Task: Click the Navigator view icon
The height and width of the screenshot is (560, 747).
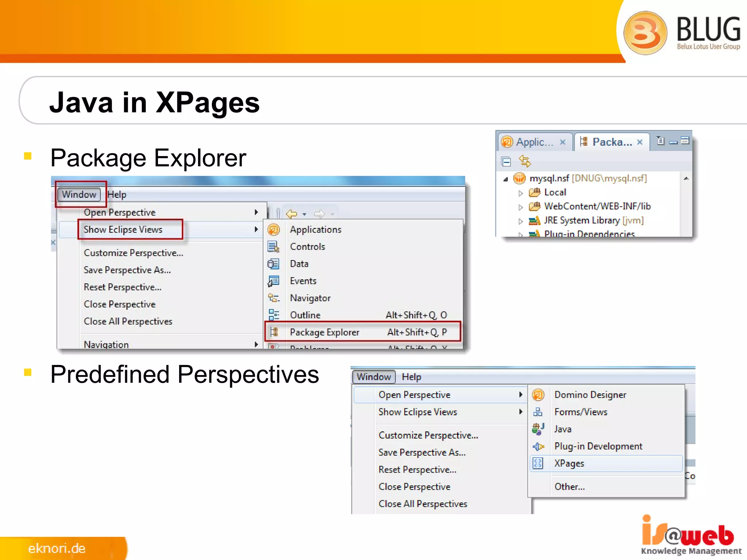Action: (274, 298)
